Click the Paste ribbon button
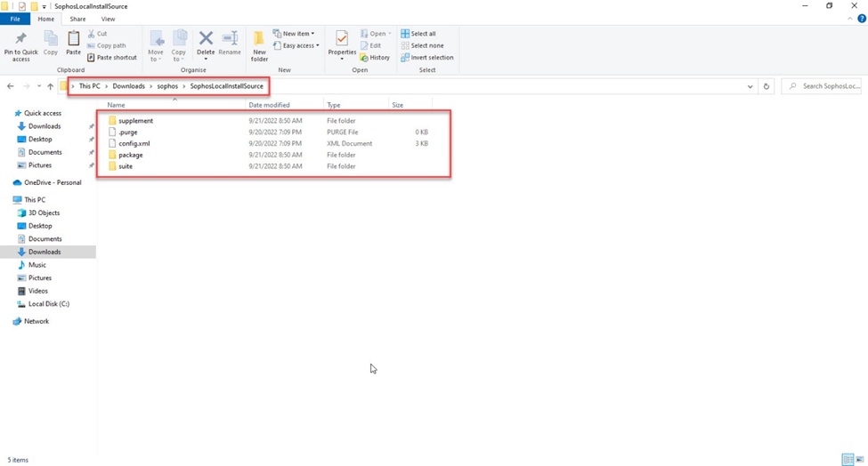This screenshot has width=868, height=466. (x=73, y=44)
